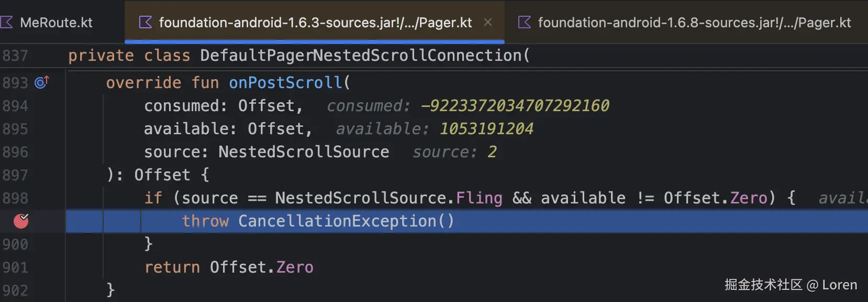This screenshot has width=868, height=302.
Task: Click CancellationException in the throw statement
Action: pyautogui.click(x=337, y=221)
